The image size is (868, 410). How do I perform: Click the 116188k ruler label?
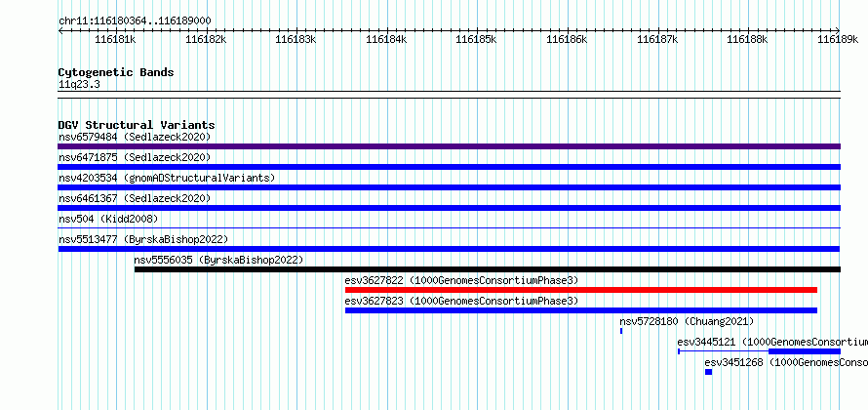click(x=747, y=39)
